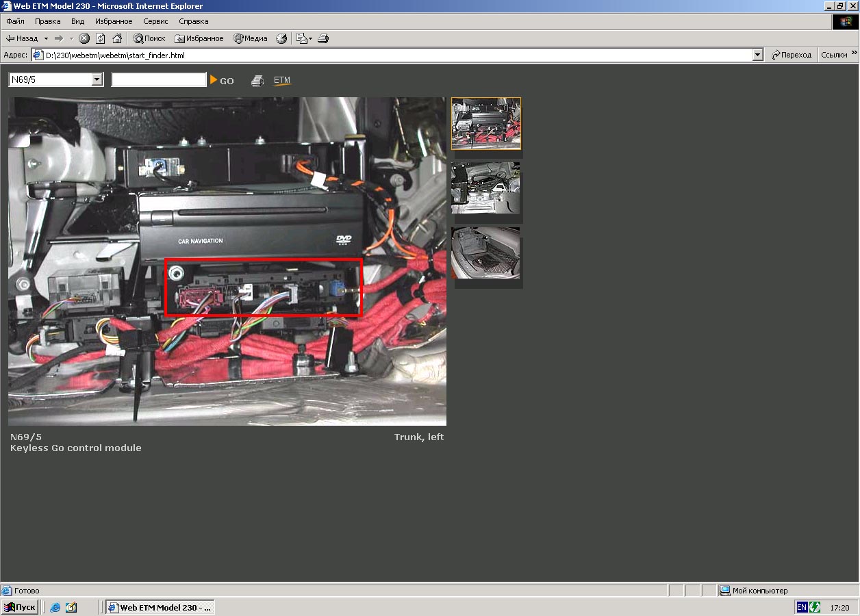The width and height of the screenshot is (860, 616).
Task: Expand the address bar dropdown arrow
Action: coord(757,55)
